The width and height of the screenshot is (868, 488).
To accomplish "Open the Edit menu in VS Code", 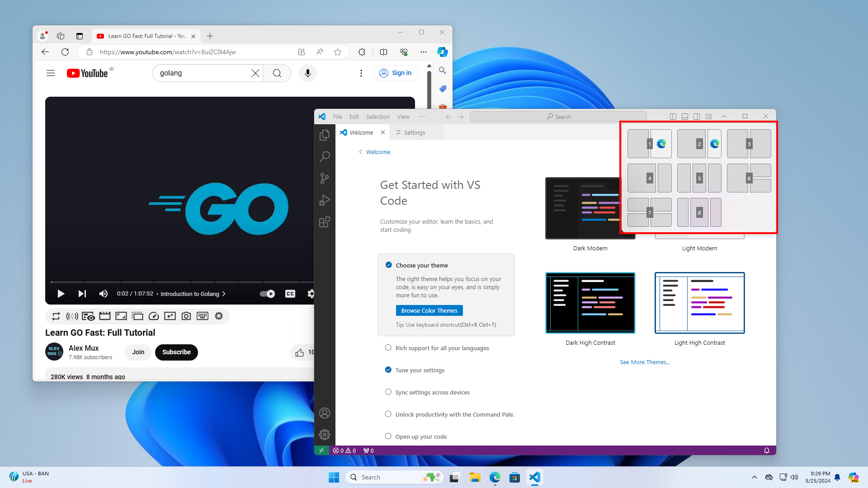I will point(354,117).
